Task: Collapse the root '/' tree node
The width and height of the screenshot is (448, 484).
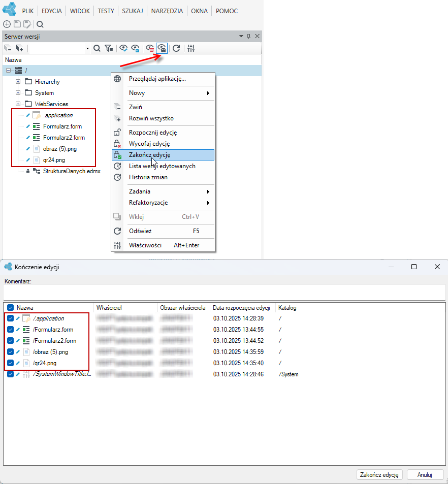Action: click(8, 71)
